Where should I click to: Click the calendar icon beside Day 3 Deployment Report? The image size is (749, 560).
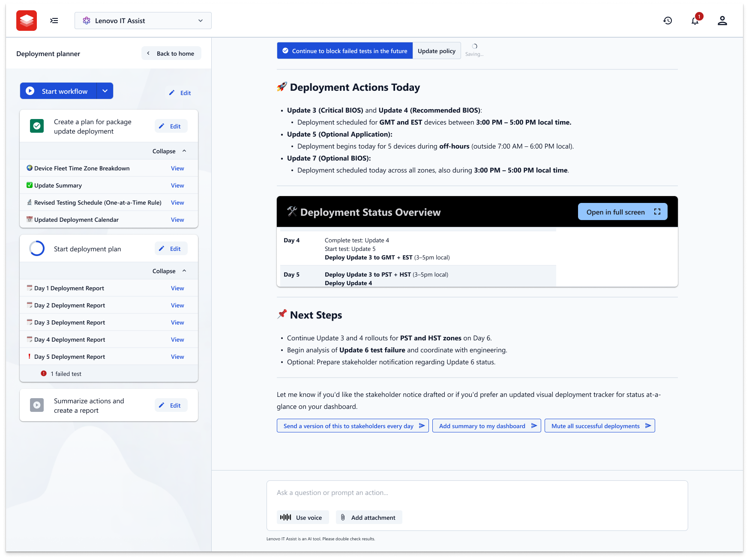30,322
